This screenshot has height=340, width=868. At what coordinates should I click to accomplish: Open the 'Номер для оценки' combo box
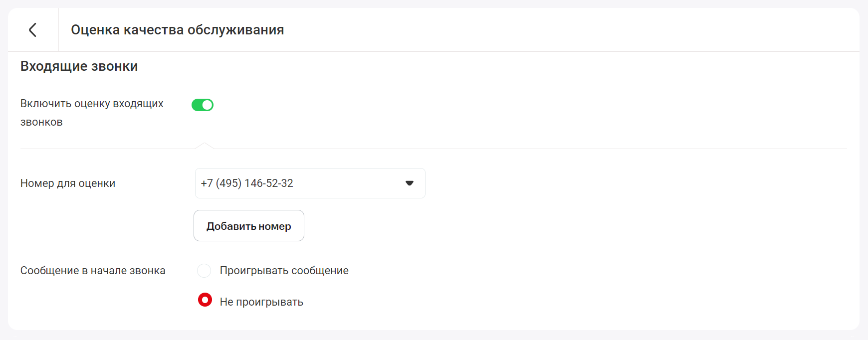click(x=310, y=183)
